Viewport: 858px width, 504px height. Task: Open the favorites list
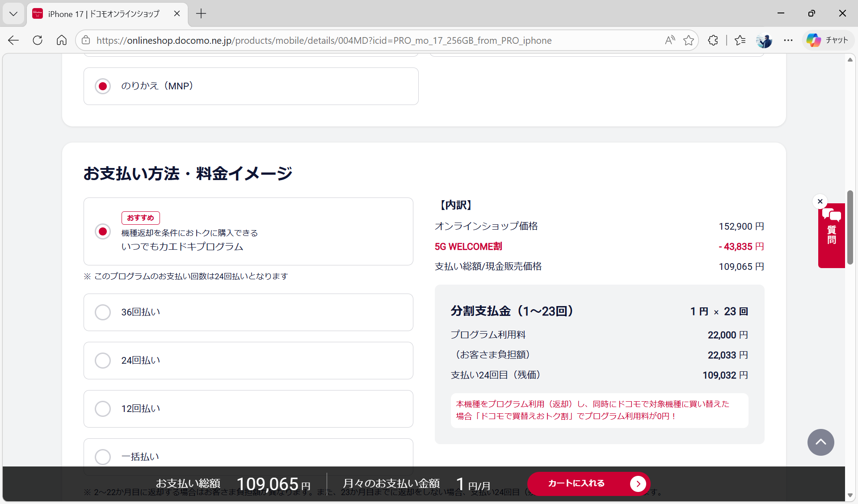tap(740, 40)
